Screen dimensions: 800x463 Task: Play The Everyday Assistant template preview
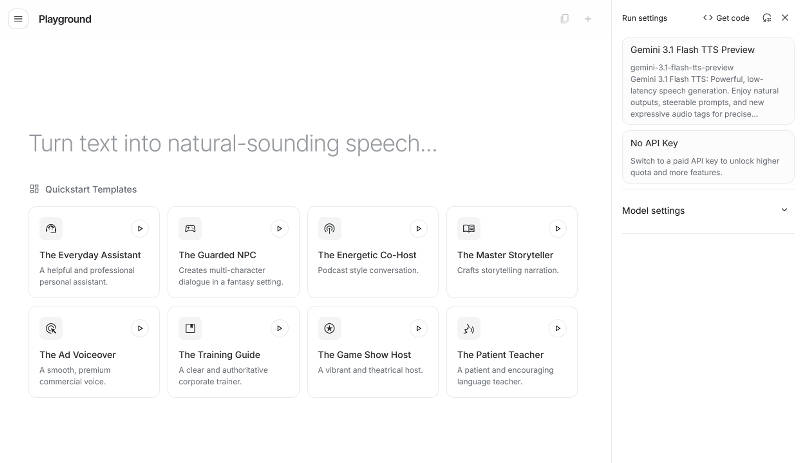140,228
